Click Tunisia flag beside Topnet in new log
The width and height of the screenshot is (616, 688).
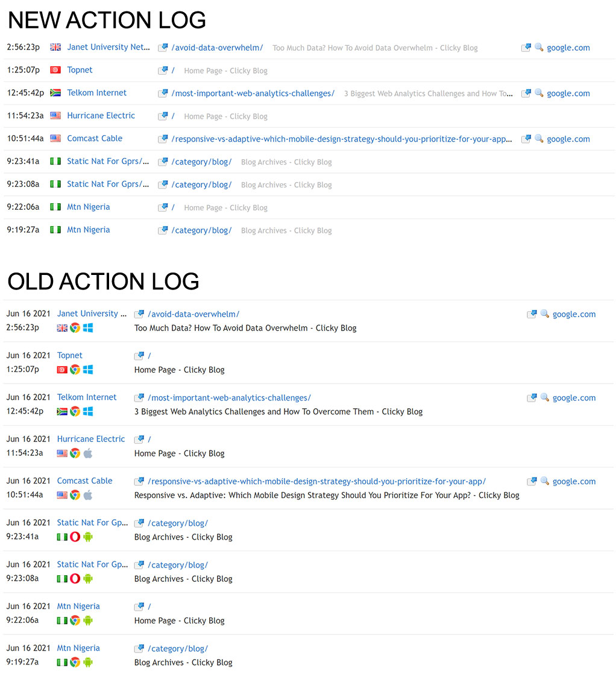(x=55, y=70)
